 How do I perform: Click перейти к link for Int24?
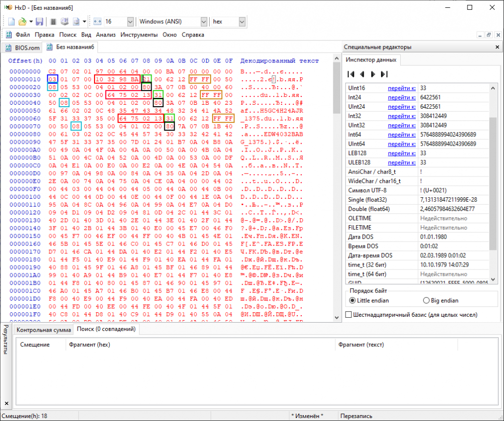pos(402,97)
